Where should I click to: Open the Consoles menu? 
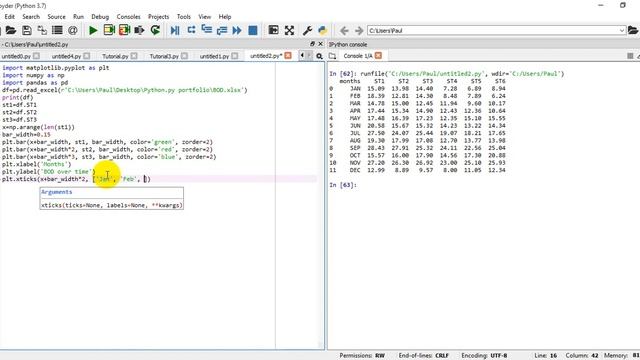pos(129,17)
